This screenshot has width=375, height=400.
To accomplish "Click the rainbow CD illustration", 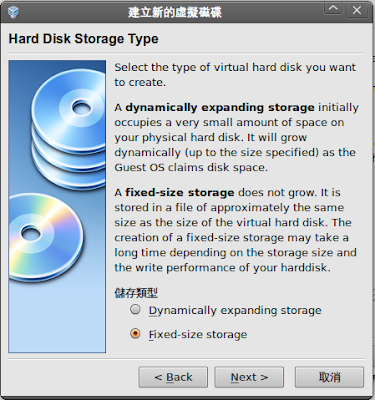I will 45,237.
